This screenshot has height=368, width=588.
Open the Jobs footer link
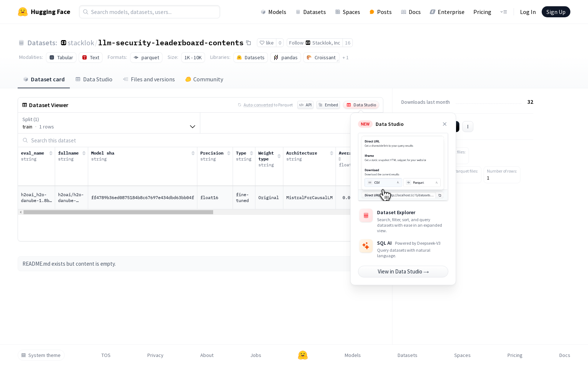(x=256, y=355)
